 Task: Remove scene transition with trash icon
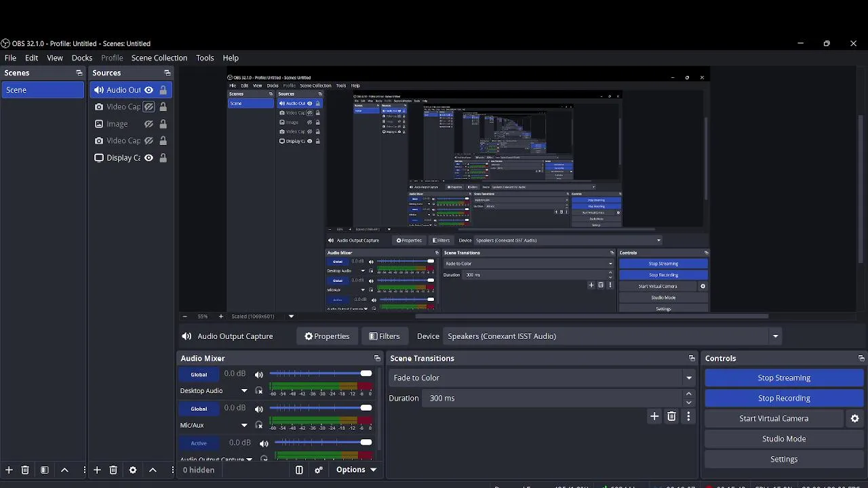[x=671, y=416]
